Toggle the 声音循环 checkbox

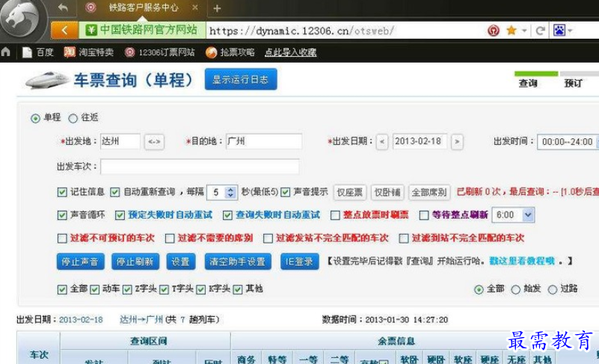pyautogui.click(x=62, y=215)
